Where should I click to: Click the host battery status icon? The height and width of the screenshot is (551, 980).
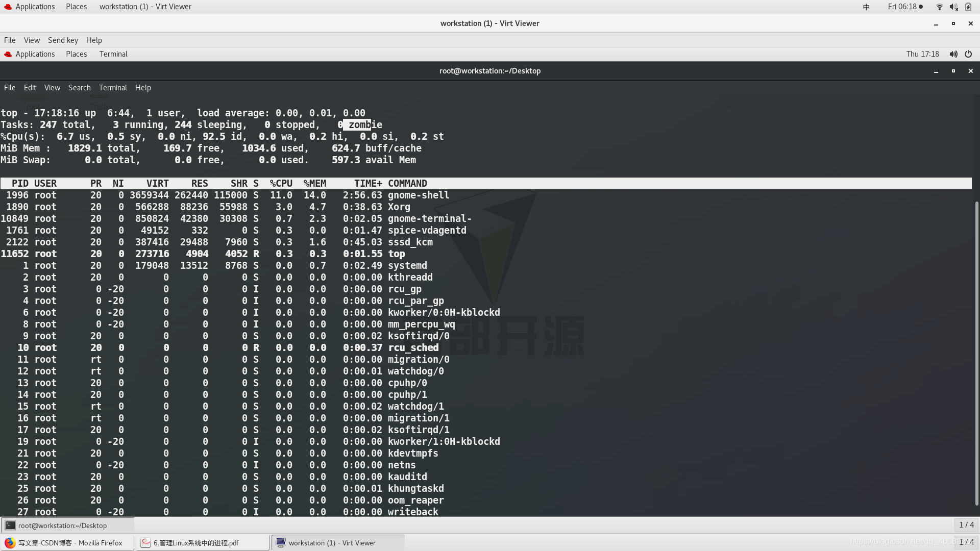[x=968, y=7]
